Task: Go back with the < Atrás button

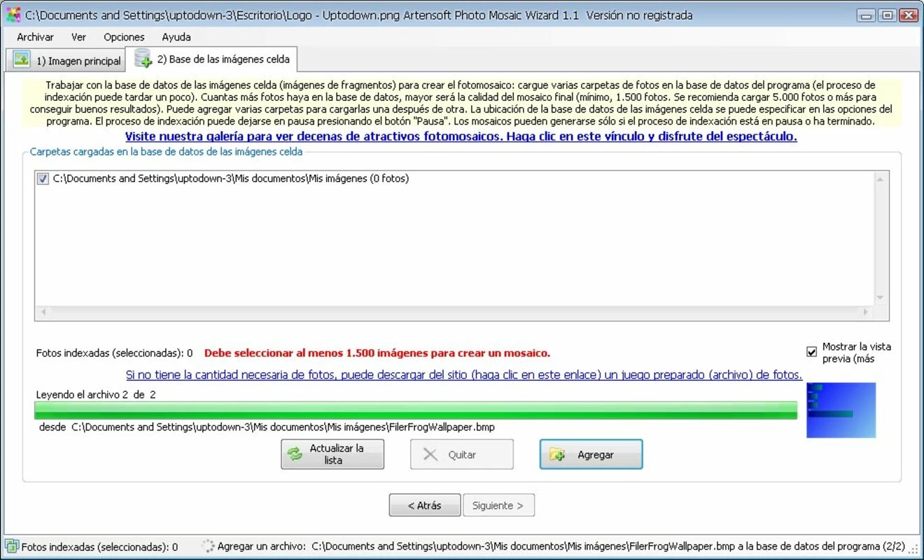Action: (x=425, y=505)
